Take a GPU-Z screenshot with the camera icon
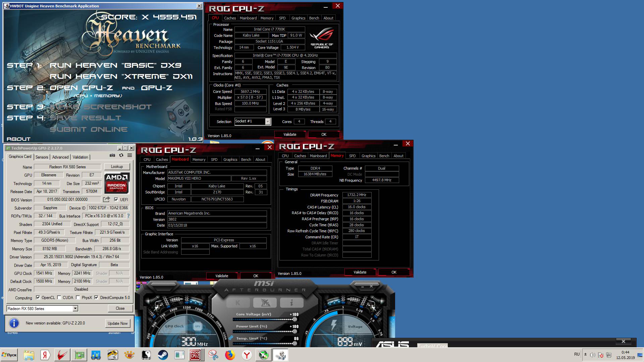644x362 pixels. 112,156
